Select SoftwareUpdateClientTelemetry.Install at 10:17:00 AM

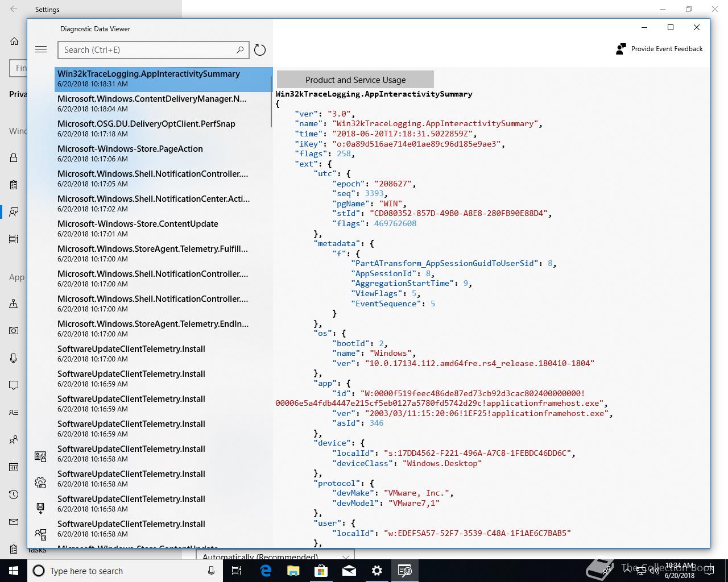[x=164, y=354]
